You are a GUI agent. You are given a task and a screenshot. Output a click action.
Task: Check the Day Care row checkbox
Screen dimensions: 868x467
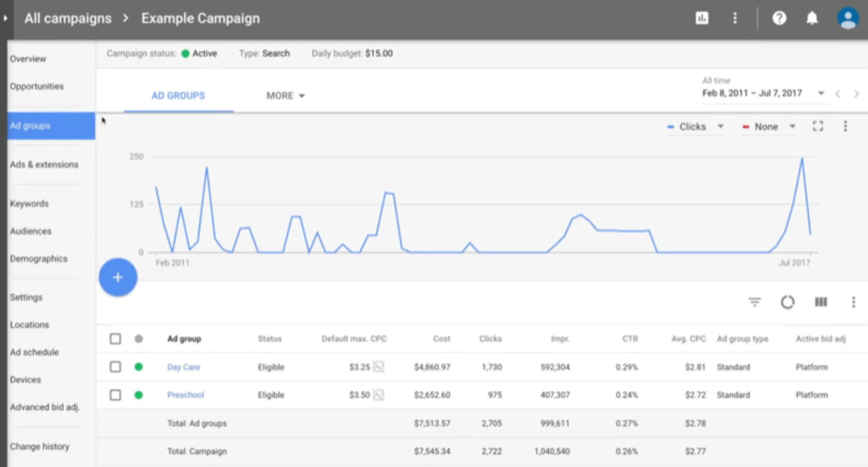coord(115,367)
